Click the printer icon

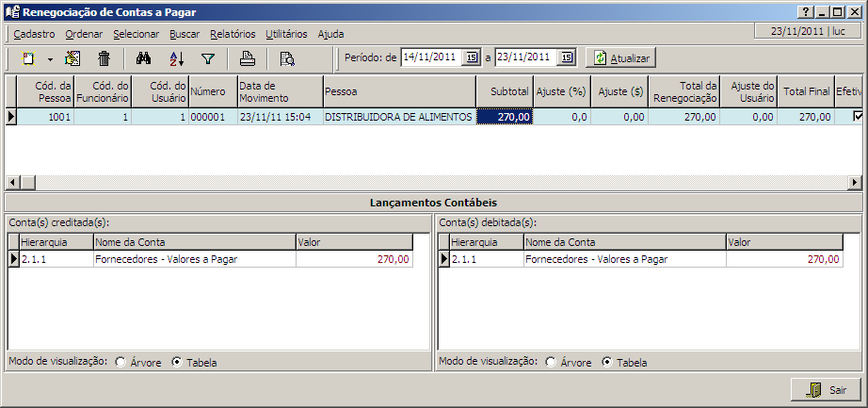(247, 58)
